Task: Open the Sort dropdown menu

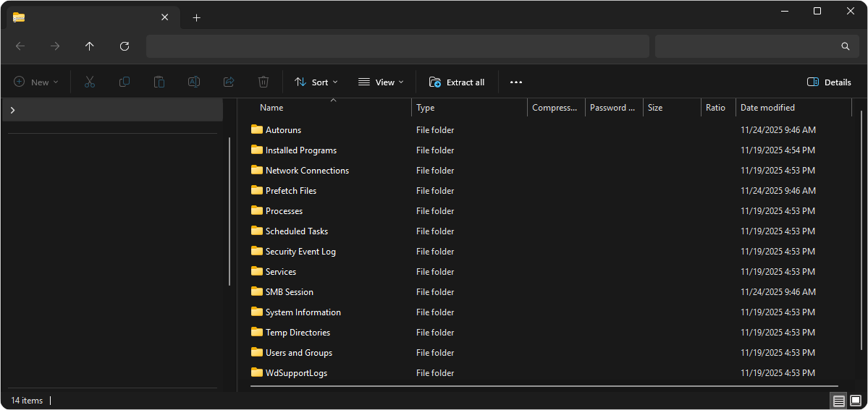Action: [316, 82]
